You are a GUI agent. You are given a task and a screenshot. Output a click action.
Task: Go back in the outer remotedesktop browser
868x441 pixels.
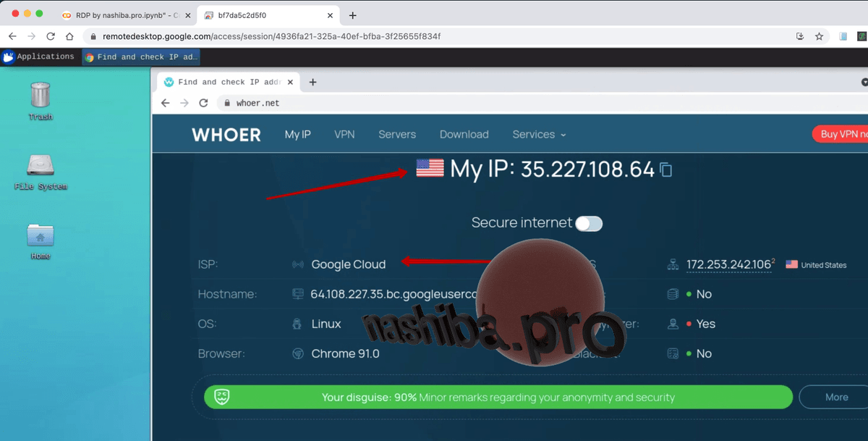tap(12, 36)
